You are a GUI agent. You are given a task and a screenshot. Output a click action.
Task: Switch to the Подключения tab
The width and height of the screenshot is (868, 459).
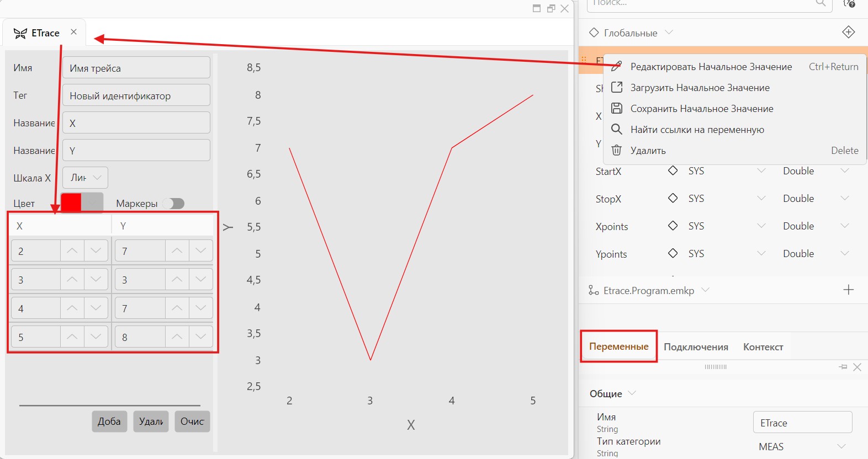[x=696, y=347]
